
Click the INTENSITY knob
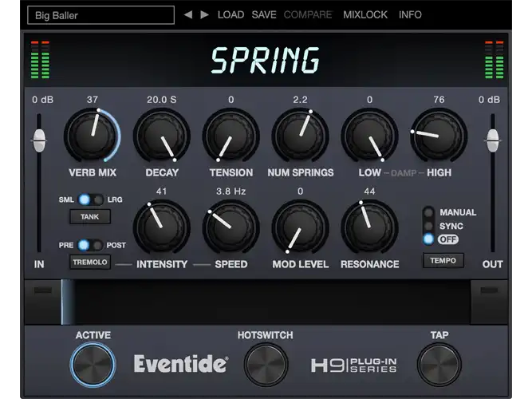pyautogui.click(x=162, y=227)
